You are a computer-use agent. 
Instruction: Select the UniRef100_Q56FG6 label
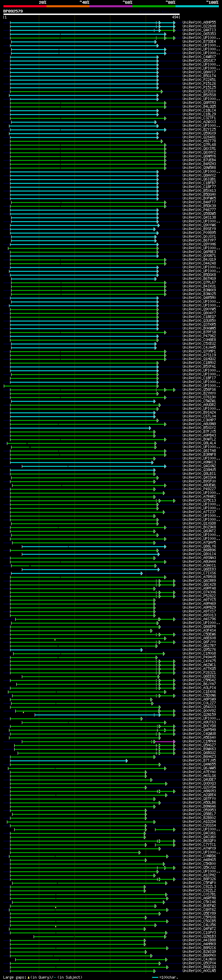tap(199, 390)
